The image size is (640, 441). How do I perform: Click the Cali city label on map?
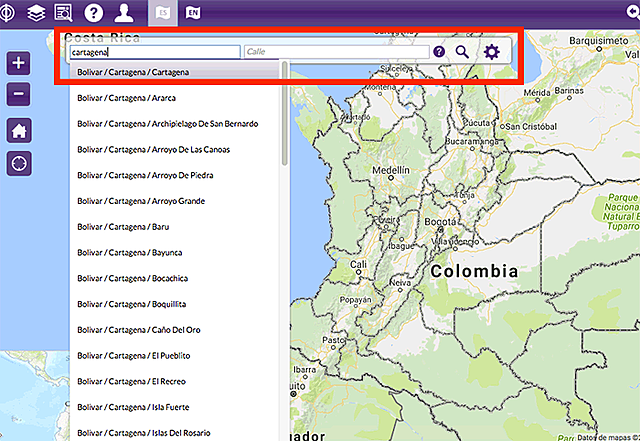(x=358, y=264)
